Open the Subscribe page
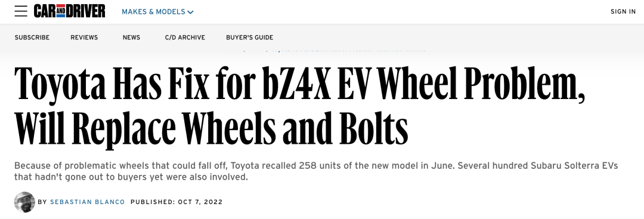 pyautogui.click(x=32, y=38)
